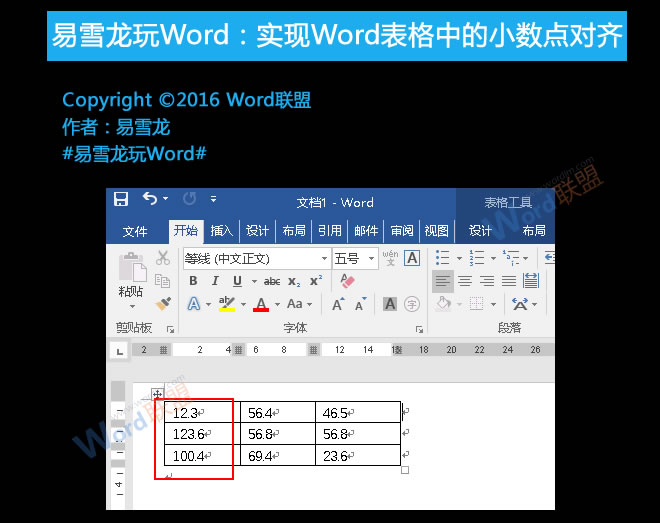Image resolution: width=660 pixels, height=523 pixels.
Task: Apply superscript formatting with x² icon
Action: tap(315, 282)
